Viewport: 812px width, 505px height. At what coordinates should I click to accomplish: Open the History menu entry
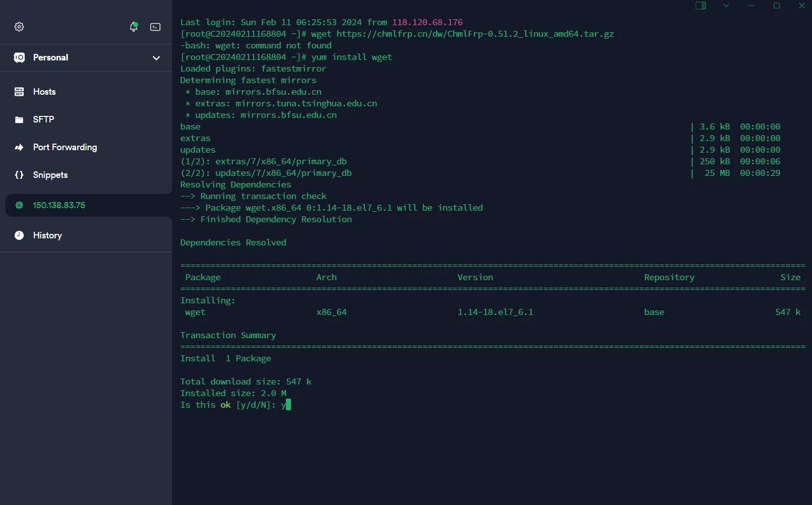coord(47,235)
